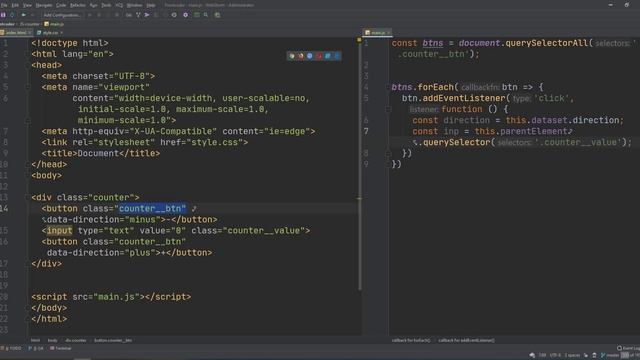This screenshot has width=640, height=360.
Task: Click the yellow inspection warning indicator
Action: pyautogui.click(x=359, y=40)
